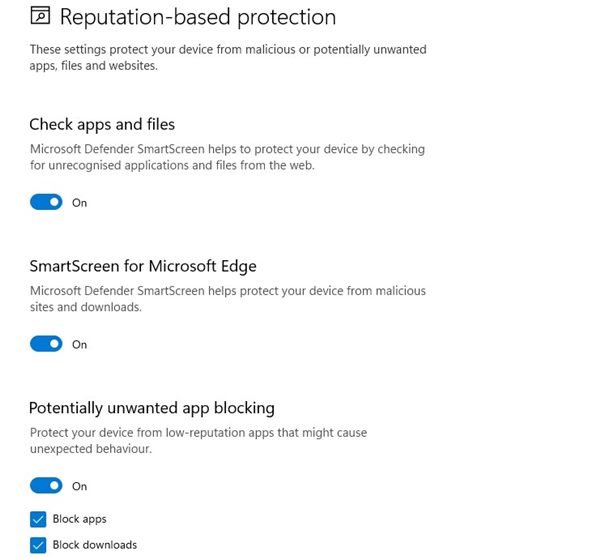600x559 pixels.
Task: Select Potentially unwanted app blocking heading
Action: coord(152,408)
